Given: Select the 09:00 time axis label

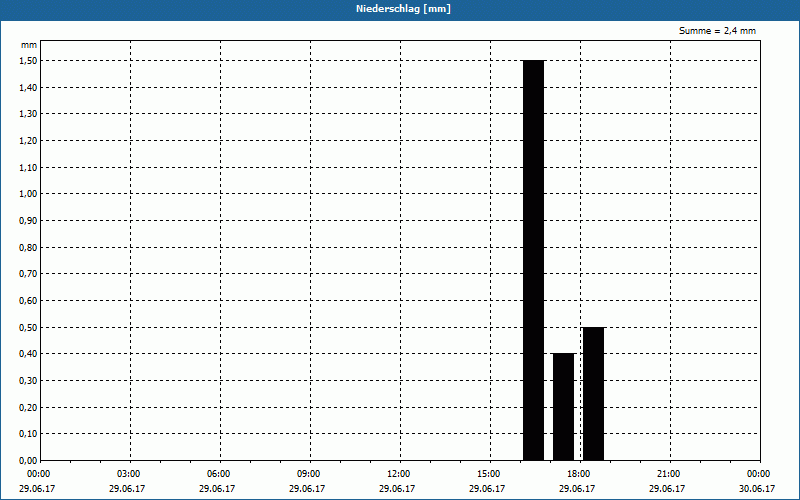Looking at the screenshot, I should pos(308,474).
